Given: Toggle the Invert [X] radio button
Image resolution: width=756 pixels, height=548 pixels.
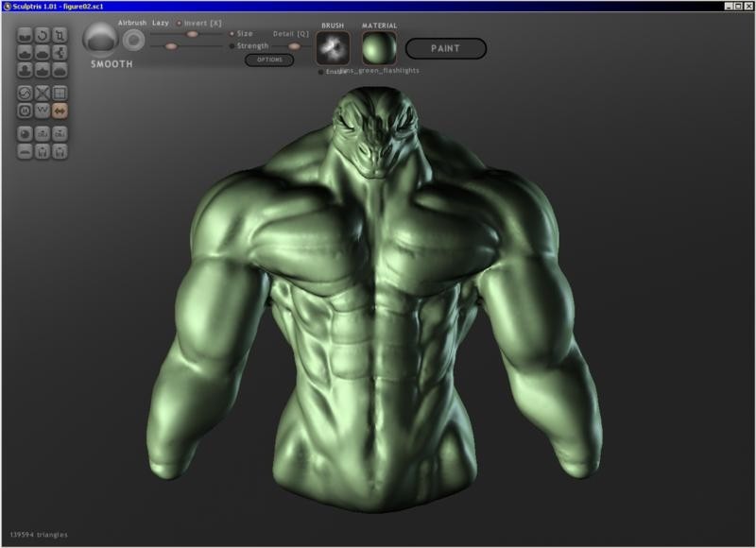Looking at the screenshot, I should tap(180, 22).
